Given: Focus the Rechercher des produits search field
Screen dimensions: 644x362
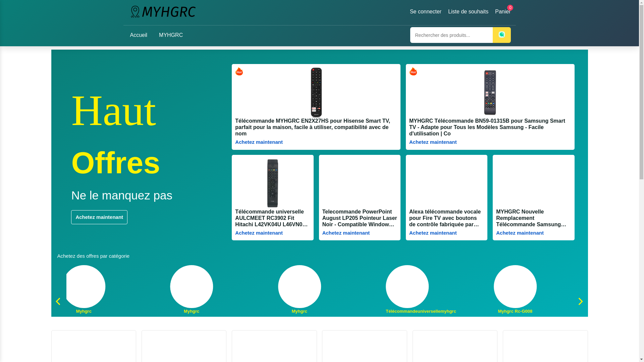Looking at the screenshot, I should point(451,35).
